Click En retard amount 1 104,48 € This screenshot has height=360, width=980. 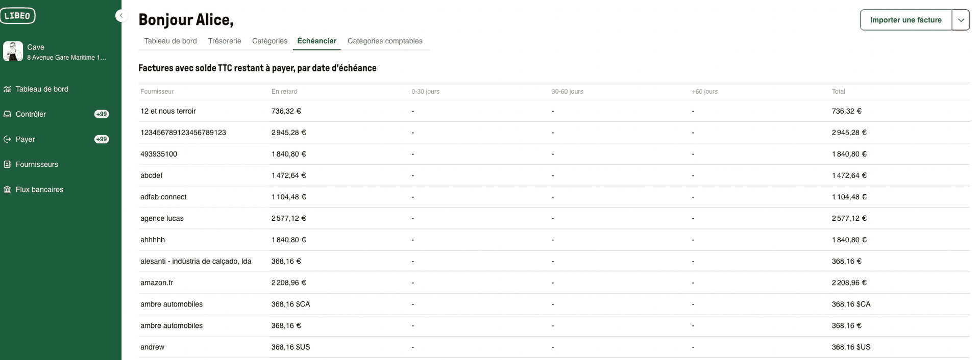(289, 197)
